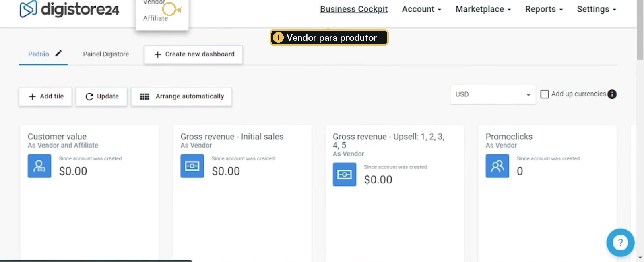The image size is (644, 262).
Task: Switch to the Painel Digistore tab
Action: point(106,54)
